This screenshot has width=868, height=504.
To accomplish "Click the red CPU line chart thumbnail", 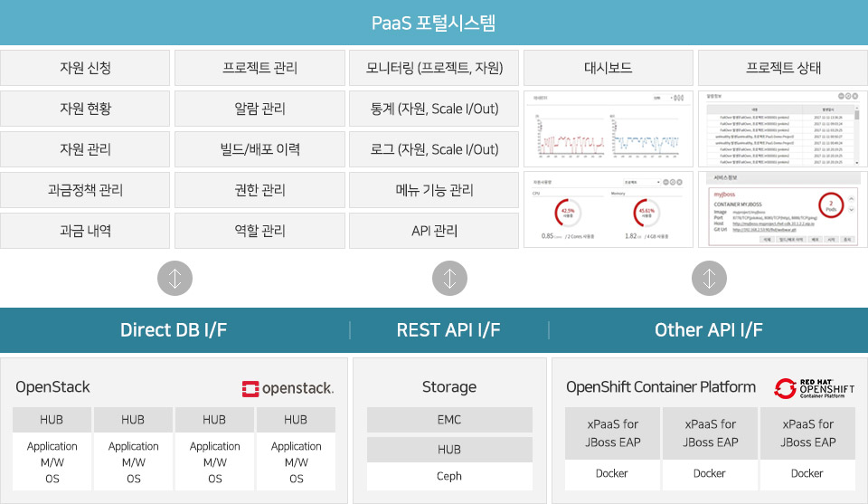I will 571,138.
